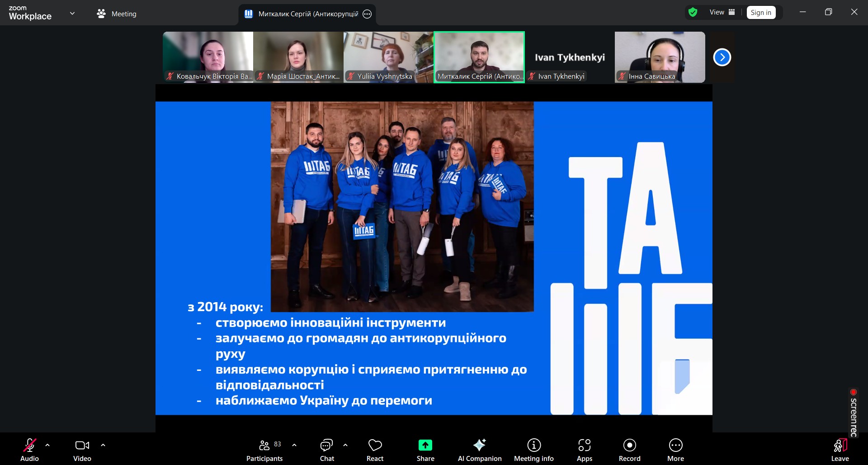Screen dimensions: 868x465
Task: Open the React emoji menu
Action: (375, 450)
